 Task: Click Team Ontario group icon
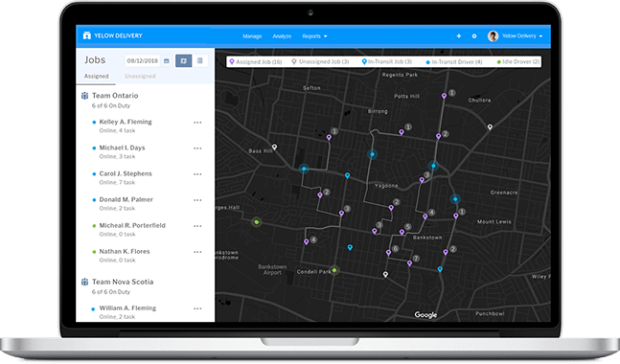tap(84, 96)
